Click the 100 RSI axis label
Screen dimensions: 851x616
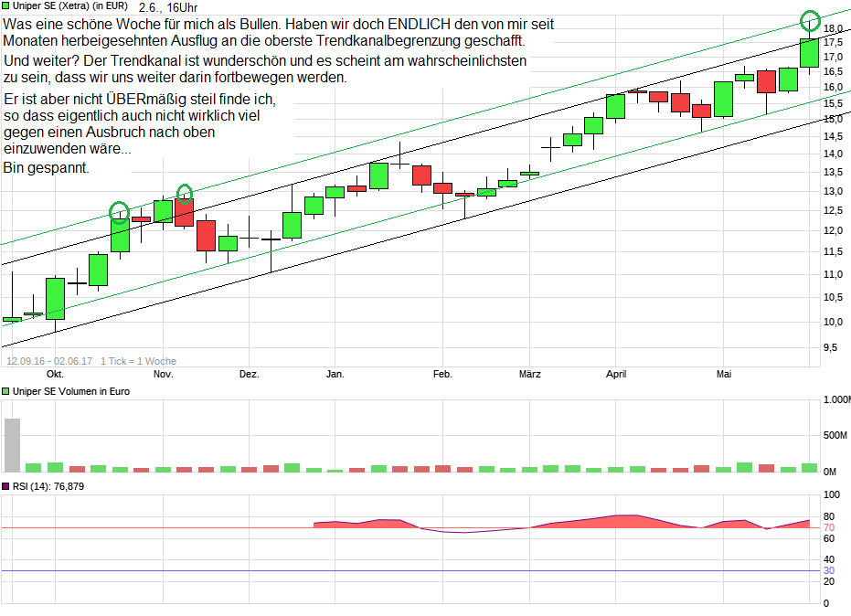pyautogui.click(x=832, y=494)
